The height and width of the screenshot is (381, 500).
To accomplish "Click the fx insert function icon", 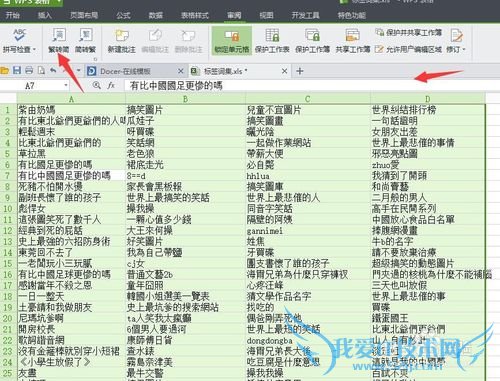I will click(x=111, y=86).
